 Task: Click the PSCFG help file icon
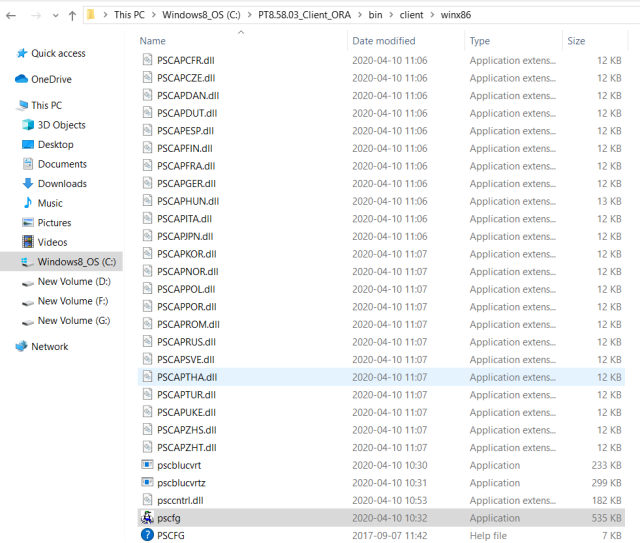coord(147,535)
